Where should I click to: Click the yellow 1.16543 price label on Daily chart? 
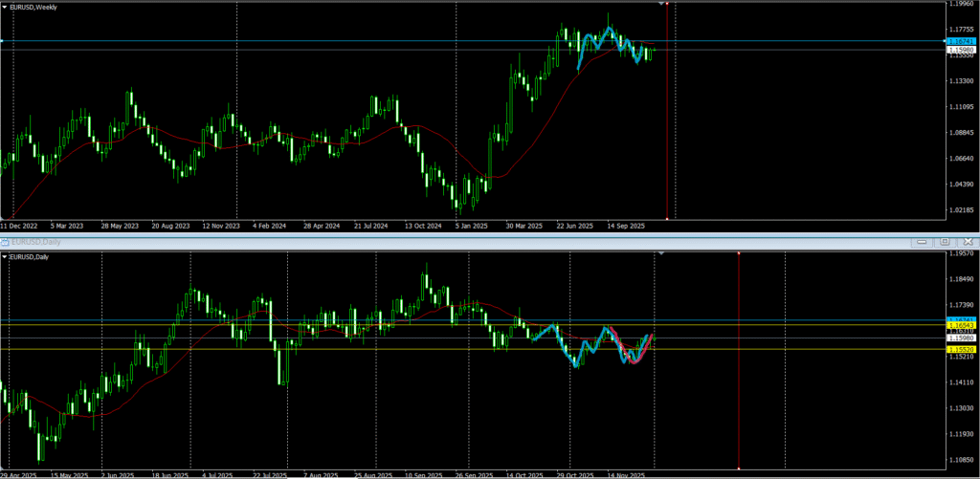click(x=959, y=325)
